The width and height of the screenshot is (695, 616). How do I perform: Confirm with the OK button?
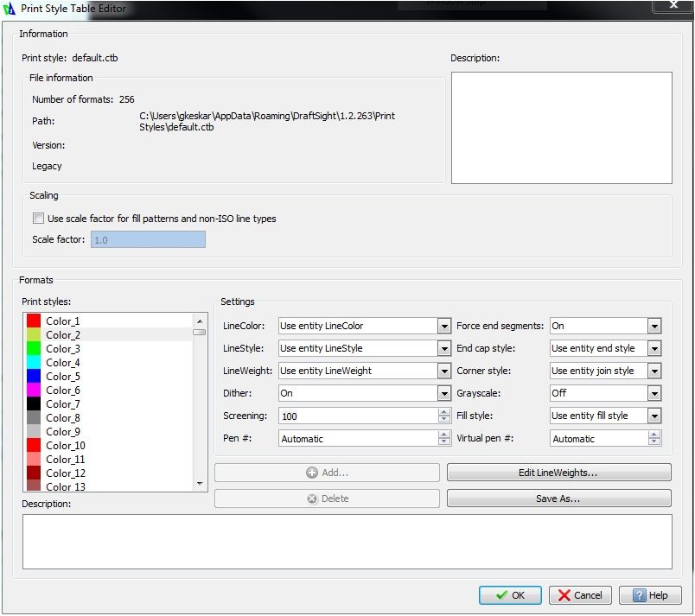510,595
